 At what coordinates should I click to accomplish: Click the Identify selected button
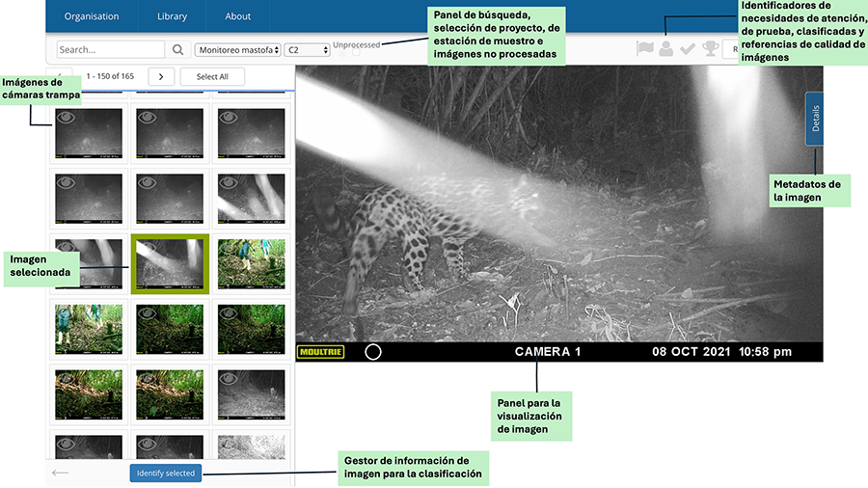coord(166,473)
